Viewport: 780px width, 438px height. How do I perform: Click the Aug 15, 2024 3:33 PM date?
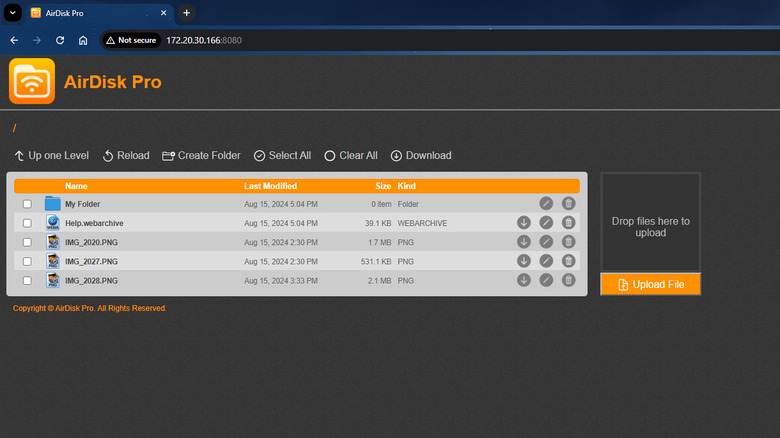coord(281,281)
